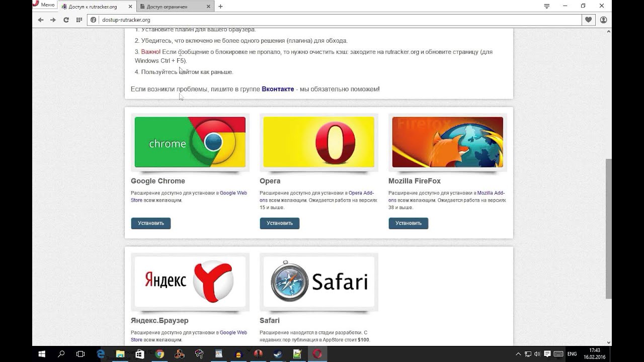Click the red 'Важно!' text
The image size is (644, 362).
point(151,52)
